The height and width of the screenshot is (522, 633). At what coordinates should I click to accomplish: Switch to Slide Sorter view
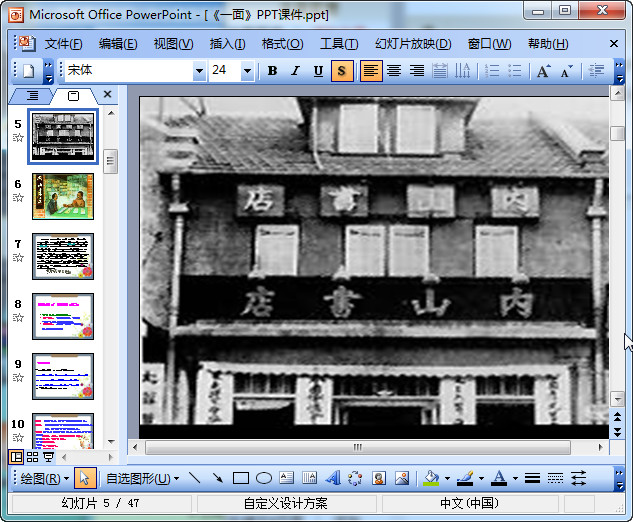[32, 457]
